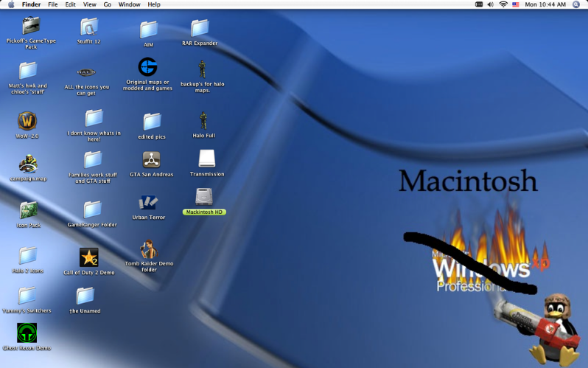Open the Window menu

[130, 4]
